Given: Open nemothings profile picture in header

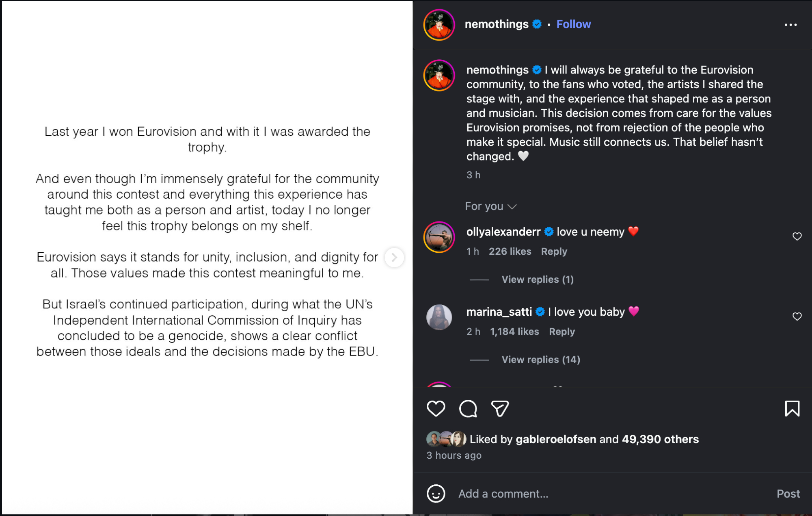Looking at the screenshot, I should (439, 25).
